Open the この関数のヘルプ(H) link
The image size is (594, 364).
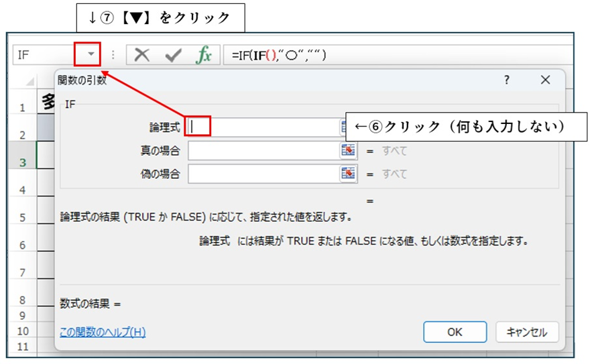(x=103, y=332)
